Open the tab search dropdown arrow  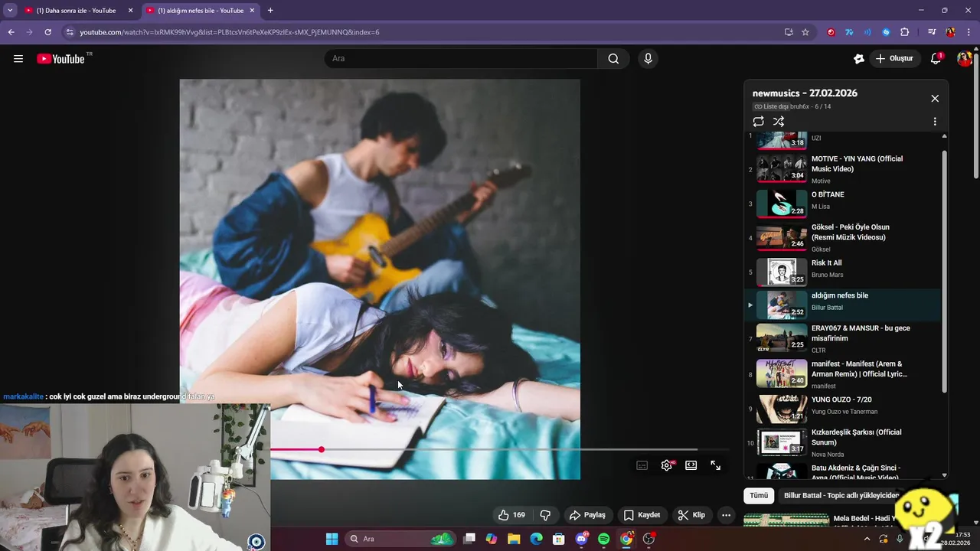point(10,11)
